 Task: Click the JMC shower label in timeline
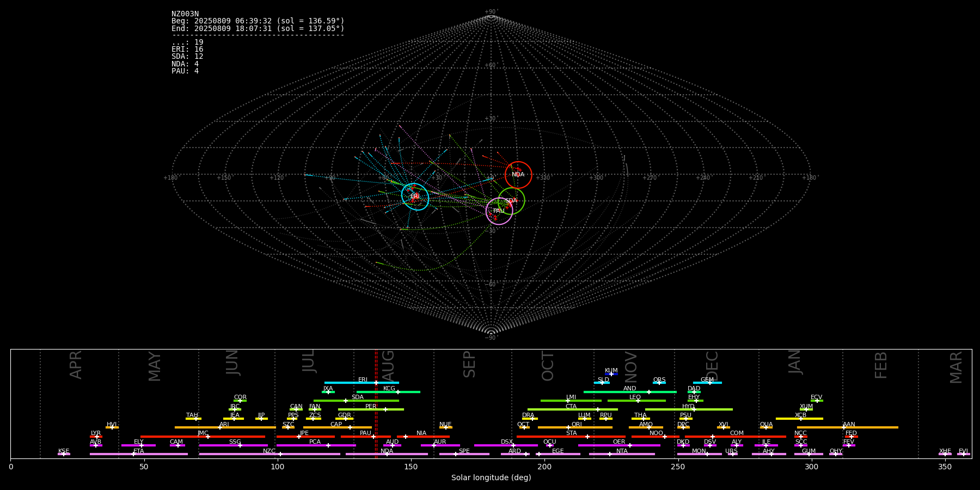pyautogui.click(x=203, y=433)
